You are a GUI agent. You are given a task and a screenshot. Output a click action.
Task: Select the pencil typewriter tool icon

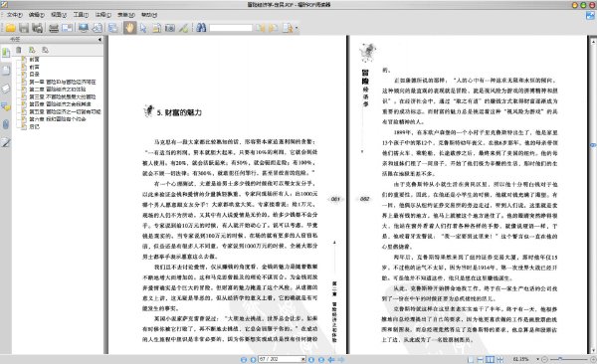tap(183, 28)
